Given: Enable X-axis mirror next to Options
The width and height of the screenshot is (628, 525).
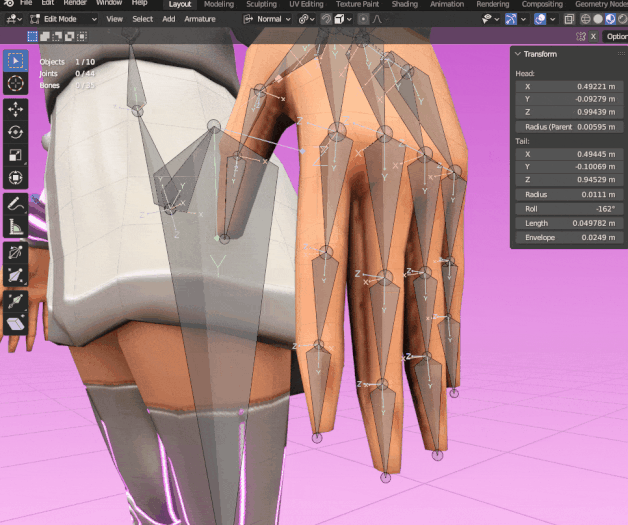Looking at the screenshot, I should click(x=592, y=36).
